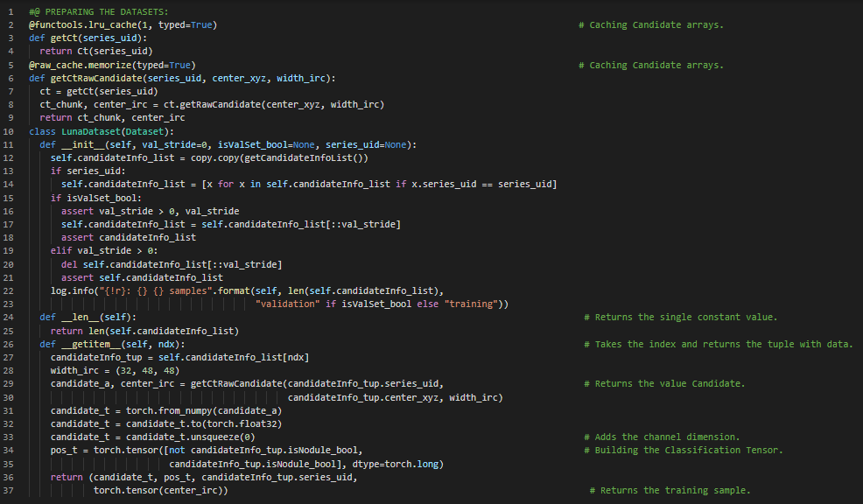Viewport: 863px width, 504px height.
Task: Click line number 1 in the gutter
Action: [14, 11]
